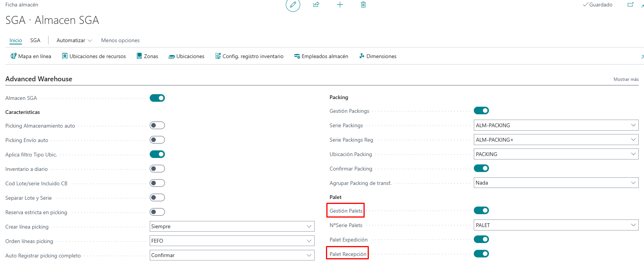The image size is (644, 262).
Task: Open the Automatizar menu
Action: [x=74, y=40]
